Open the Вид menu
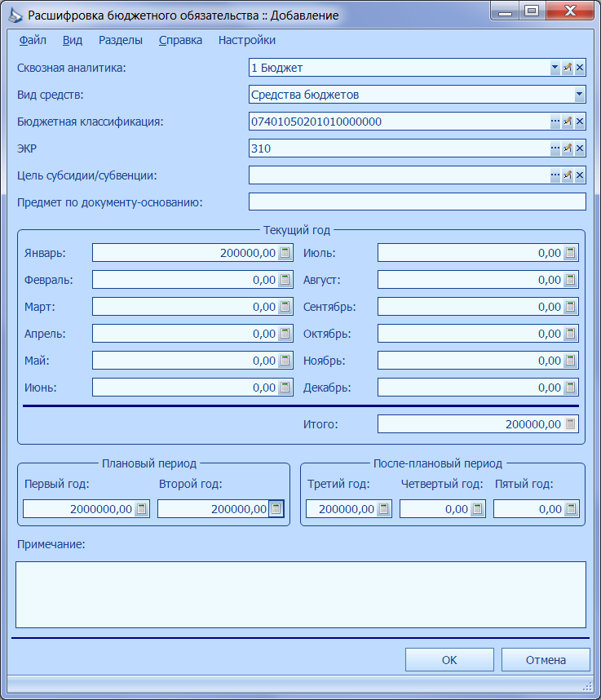Screen dimensions: 601x700 point(73,40)
